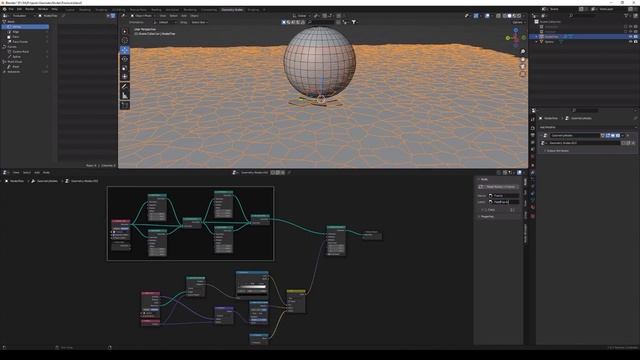
Task: Switch to the Shading workspace tab
Action: coord(157,9)
